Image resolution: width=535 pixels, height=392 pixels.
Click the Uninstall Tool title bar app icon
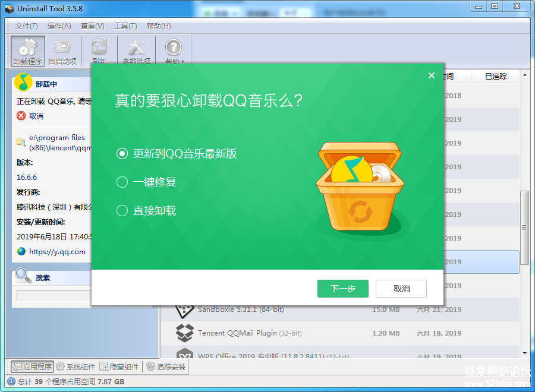point(9,8)
